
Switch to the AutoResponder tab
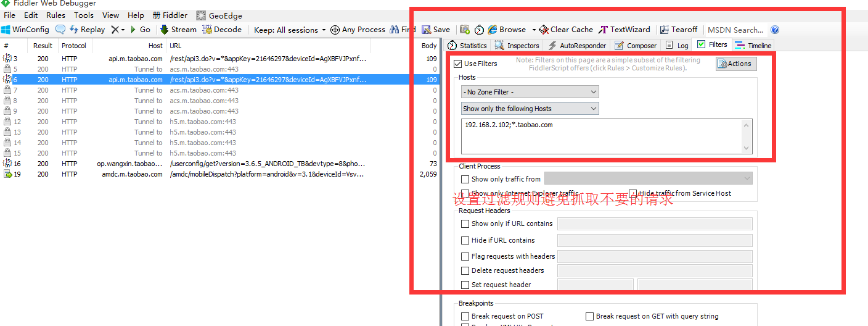[577, 46]
